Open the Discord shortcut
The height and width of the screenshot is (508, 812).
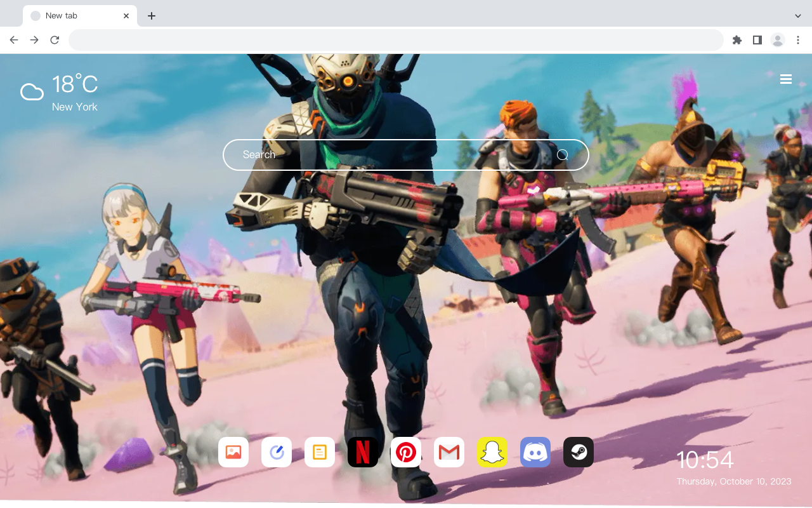point(535,452)
